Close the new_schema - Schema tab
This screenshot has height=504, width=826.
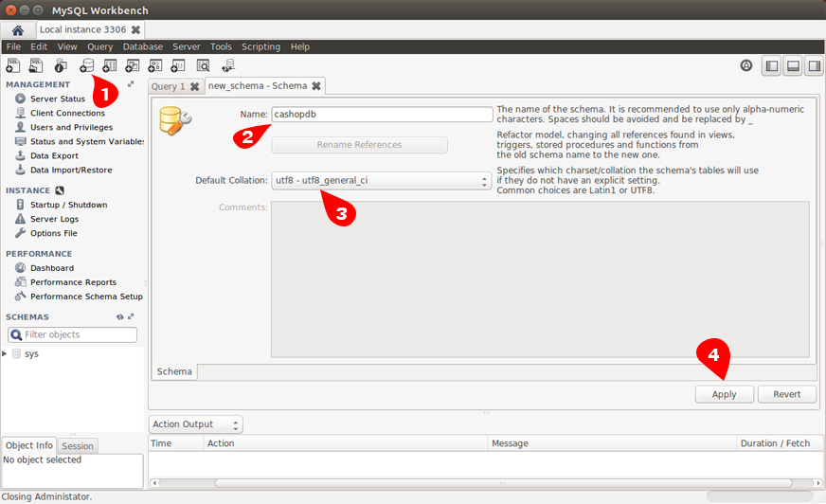click(316, 86)
